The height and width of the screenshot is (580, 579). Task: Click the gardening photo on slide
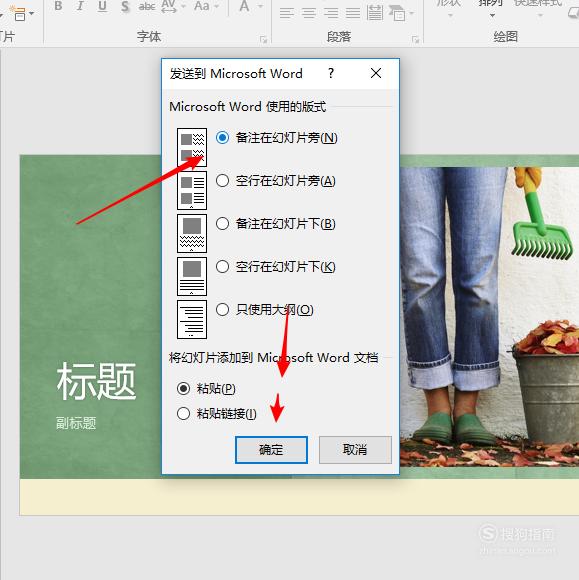[x=489, y=316]
